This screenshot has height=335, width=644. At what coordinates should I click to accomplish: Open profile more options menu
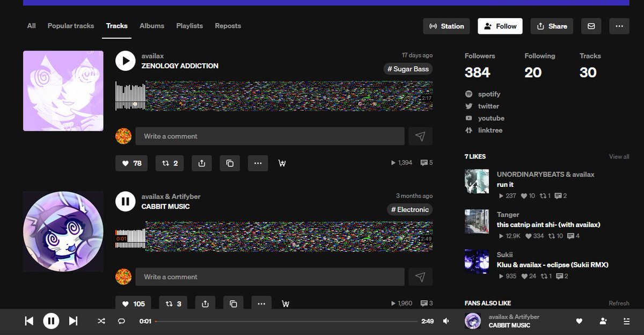click(619, 26)
